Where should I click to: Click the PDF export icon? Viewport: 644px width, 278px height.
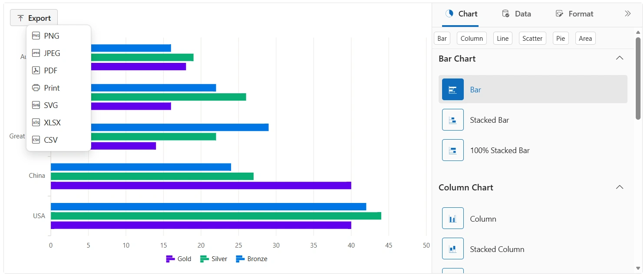[x=36, y=71]
